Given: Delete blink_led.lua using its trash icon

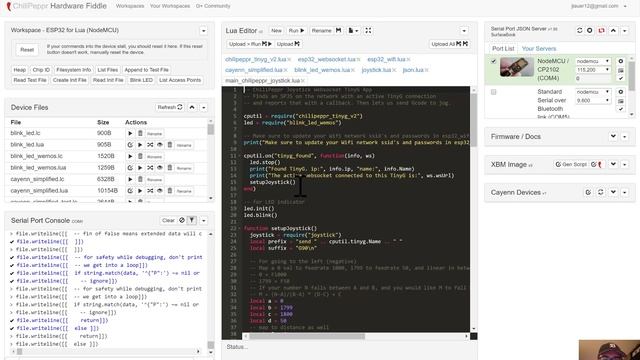Looking at the screenshot, I should pyautogui.click(x=170, y=145).
